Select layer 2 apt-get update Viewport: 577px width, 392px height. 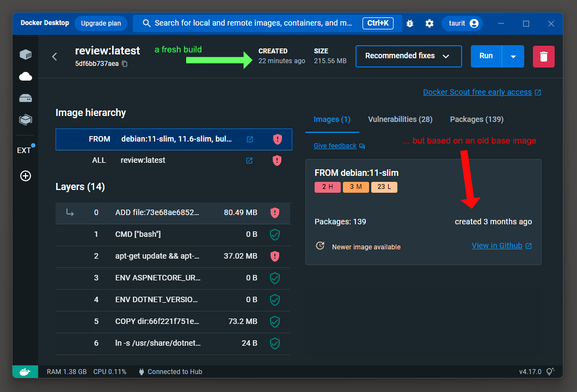click(x=173, y=256)
